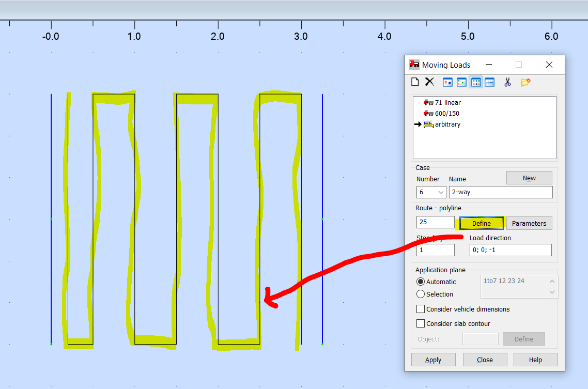Enable Consider vehicle dimensions

coord(421,309)
